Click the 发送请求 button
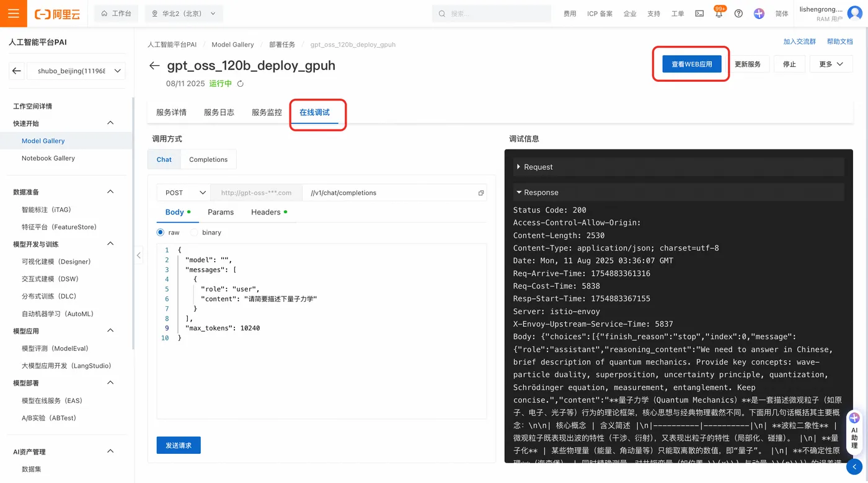The image size is (868, 483). click(179, 445)
